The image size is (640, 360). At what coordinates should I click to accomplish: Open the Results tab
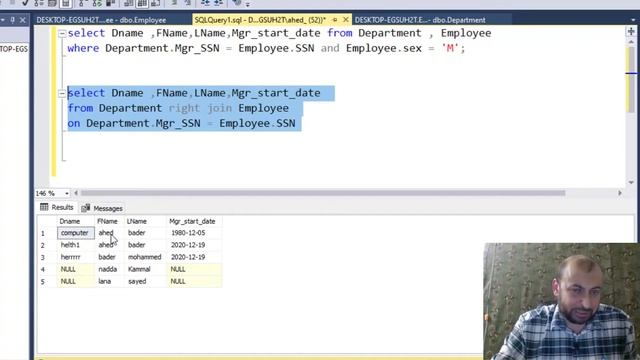coord(57,207)
